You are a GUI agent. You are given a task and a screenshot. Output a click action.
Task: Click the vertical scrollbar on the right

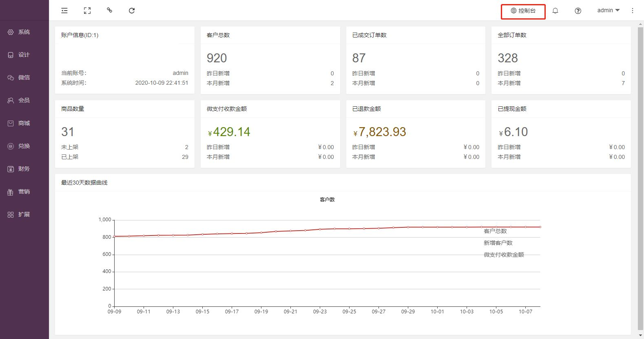(640, 179)
